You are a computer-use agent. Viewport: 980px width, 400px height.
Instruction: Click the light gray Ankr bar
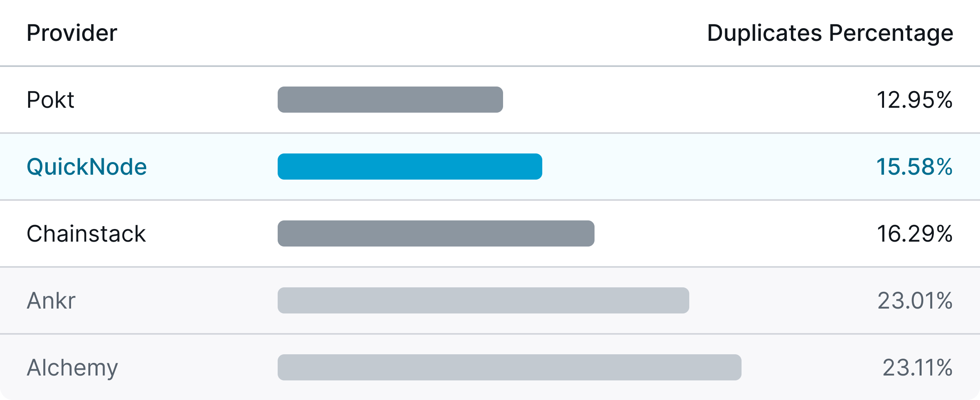[x=483, y=300]
